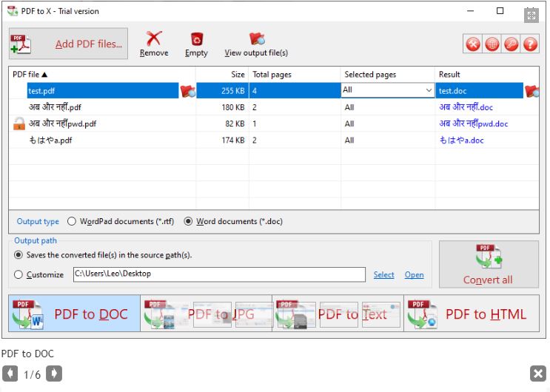
Task: Close the image viewer with the X
Action: click(x=538, y=374)
